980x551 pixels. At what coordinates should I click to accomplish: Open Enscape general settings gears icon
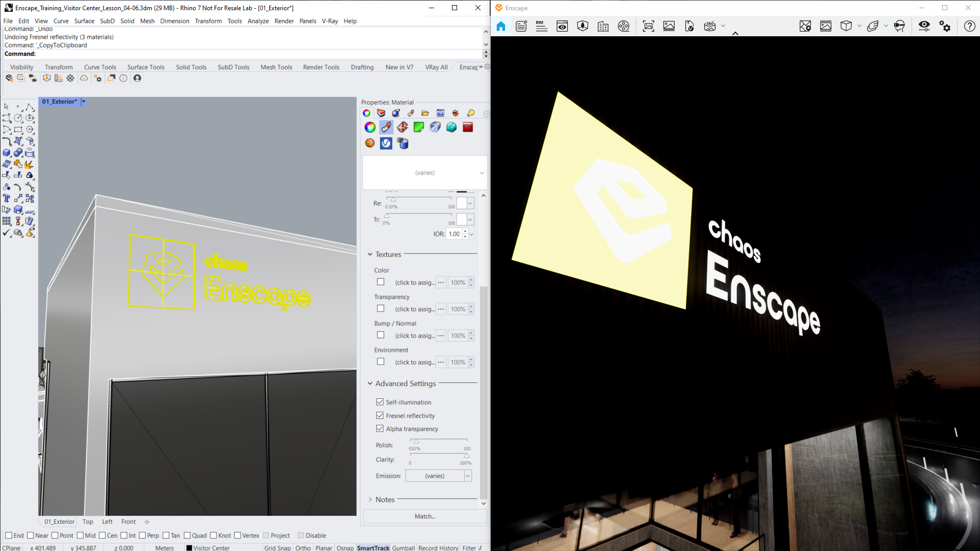click(945, 26)
